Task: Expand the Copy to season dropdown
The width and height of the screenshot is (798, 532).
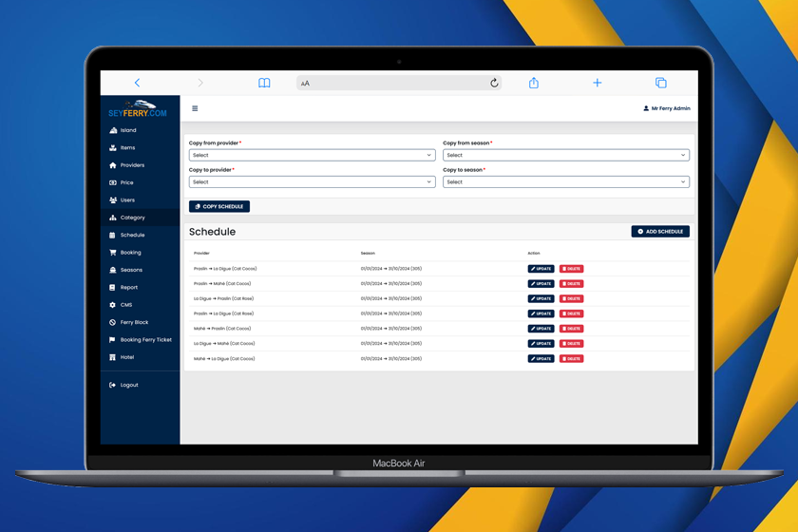Action: pyautogui.click(x=565, y=181)
